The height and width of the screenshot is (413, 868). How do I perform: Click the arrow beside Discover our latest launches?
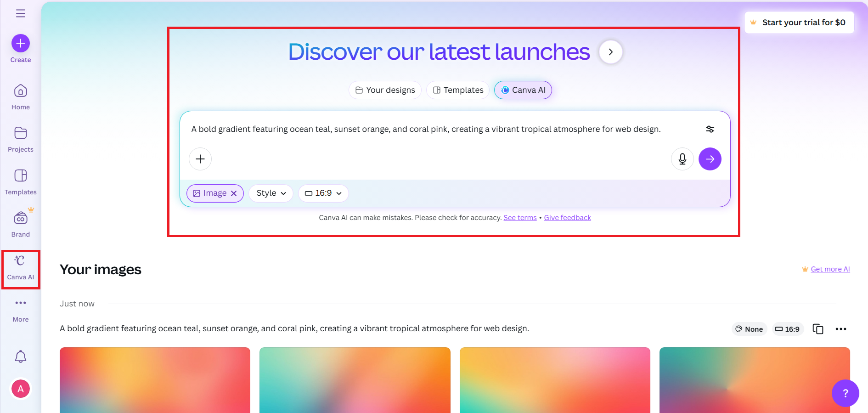[x=611, y=52]
